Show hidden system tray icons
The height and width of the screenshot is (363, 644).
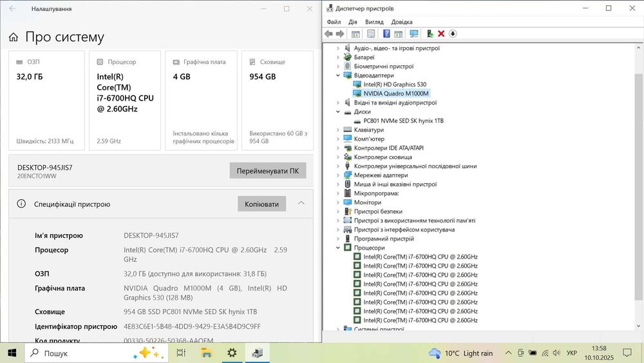point(509,353)
